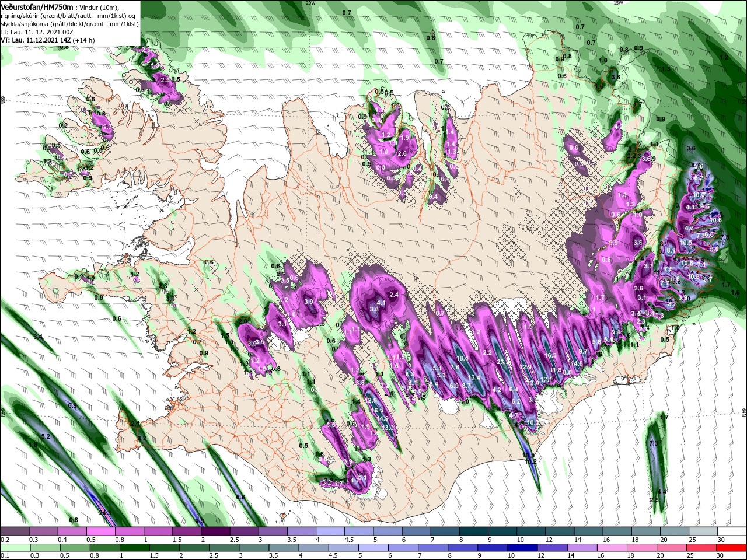Viewport: 747px width, 560px height.
Task: Pick the darkest purple snow swatch at 2
Action: click(215, 531)
